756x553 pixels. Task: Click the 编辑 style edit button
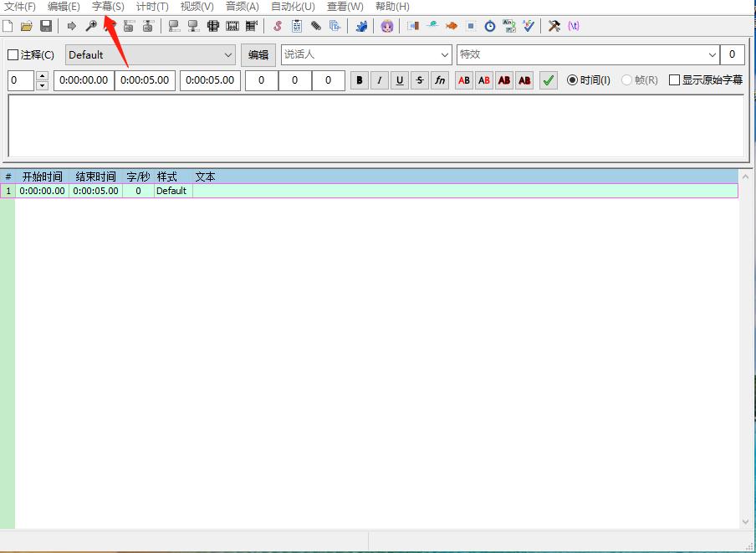point(258,55)
